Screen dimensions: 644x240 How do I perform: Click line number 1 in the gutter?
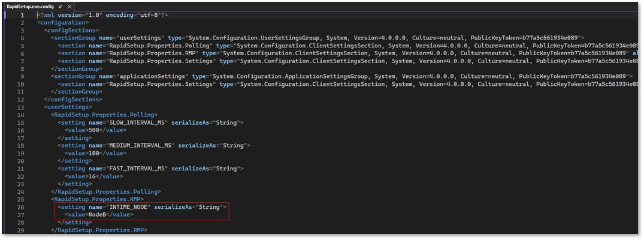23,15
